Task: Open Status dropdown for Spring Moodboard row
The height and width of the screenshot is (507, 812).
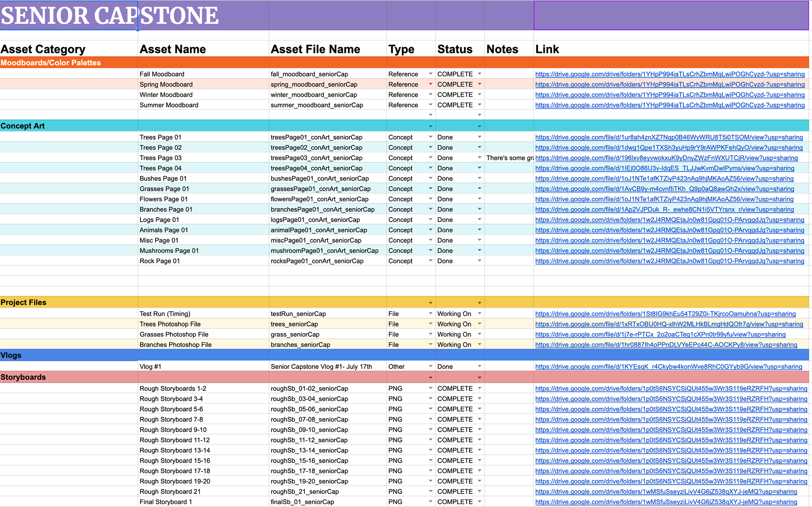Action: [480, 84]
